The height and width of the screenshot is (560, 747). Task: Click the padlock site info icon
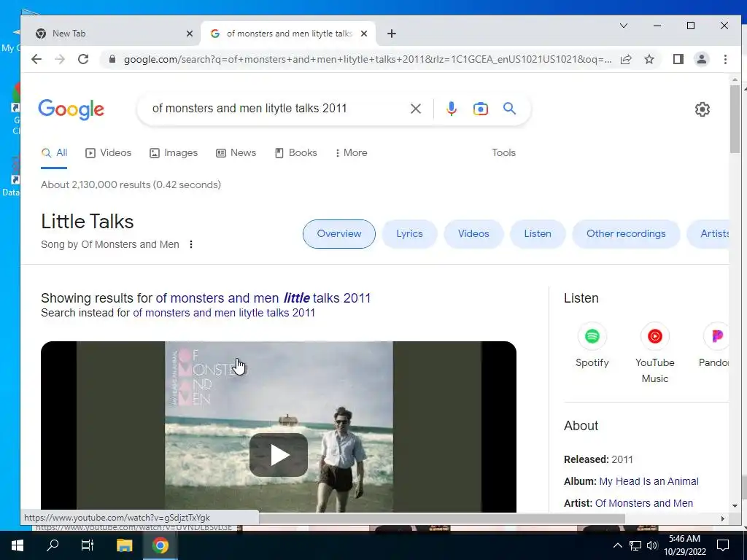(x=112, y=59)
